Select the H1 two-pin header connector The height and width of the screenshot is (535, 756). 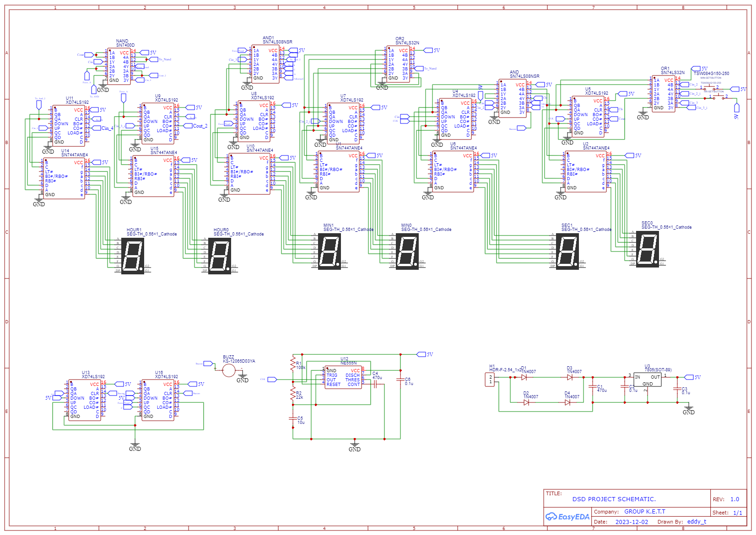click(x=490, y=380)
